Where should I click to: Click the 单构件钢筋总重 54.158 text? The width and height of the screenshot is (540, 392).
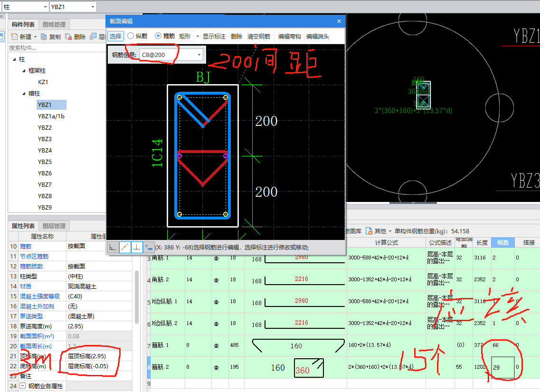pyautogui.click(x=432, y=231)
